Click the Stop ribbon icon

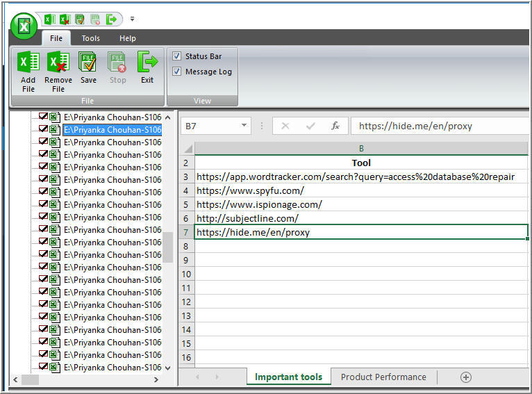click(118, 68)
